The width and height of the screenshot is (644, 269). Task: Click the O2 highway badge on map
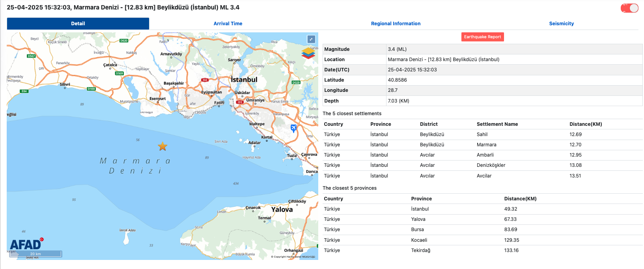point(205,80)
